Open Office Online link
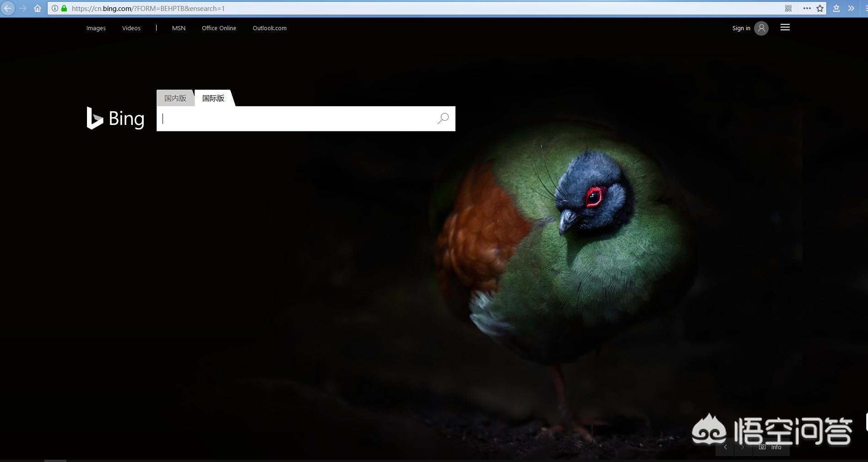Screen dimensions: 868x462 [x=219, y=28]
